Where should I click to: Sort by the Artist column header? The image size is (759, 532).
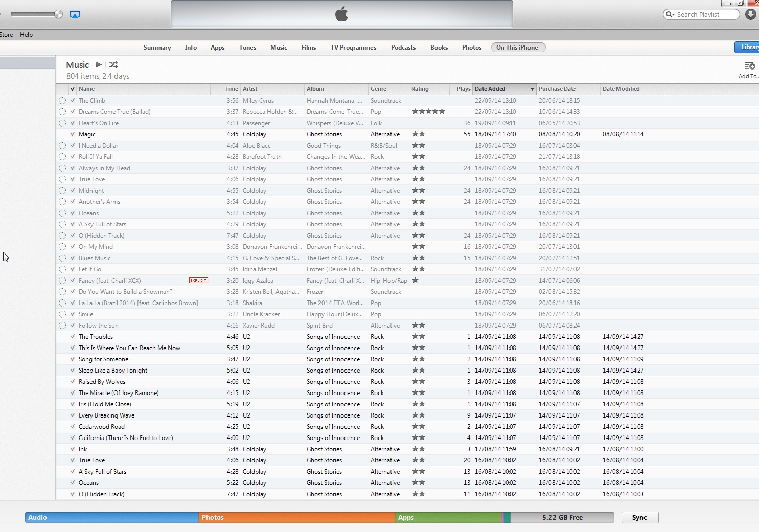272,89
